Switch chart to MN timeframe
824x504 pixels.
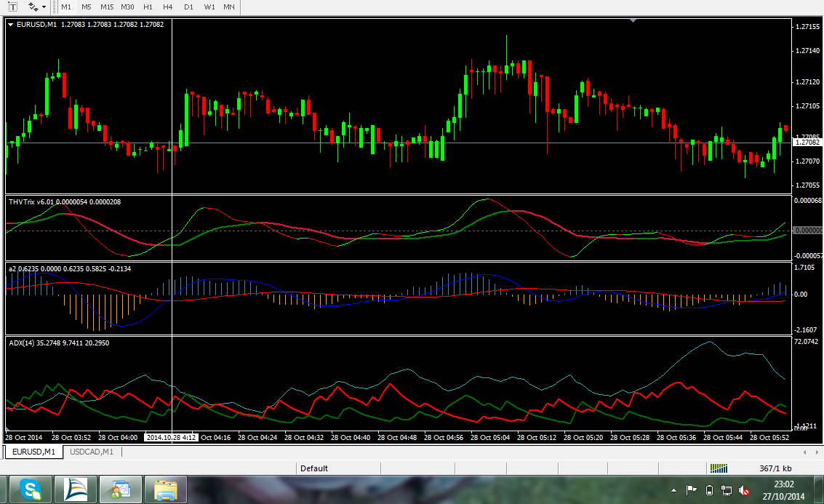[229, 7]
